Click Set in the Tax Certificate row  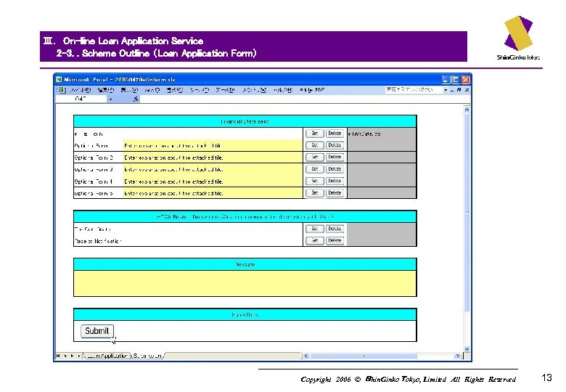click(x=315, y=229)
